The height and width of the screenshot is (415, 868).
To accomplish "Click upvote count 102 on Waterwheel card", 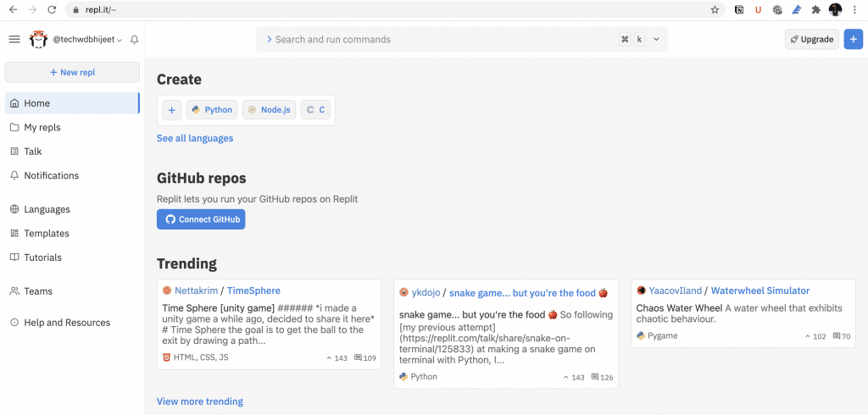I will (x=815, y=336).
